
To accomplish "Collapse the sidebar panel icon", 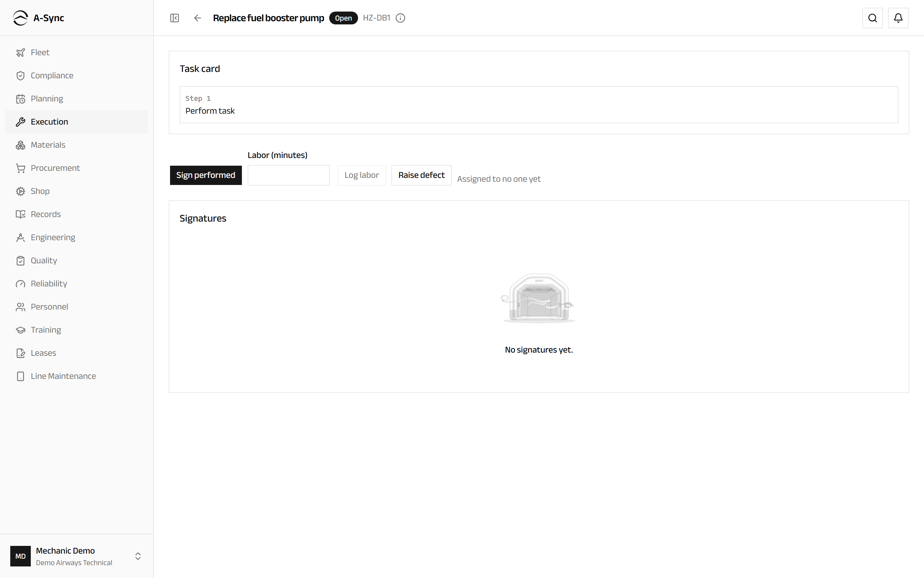I will (175, 18).
